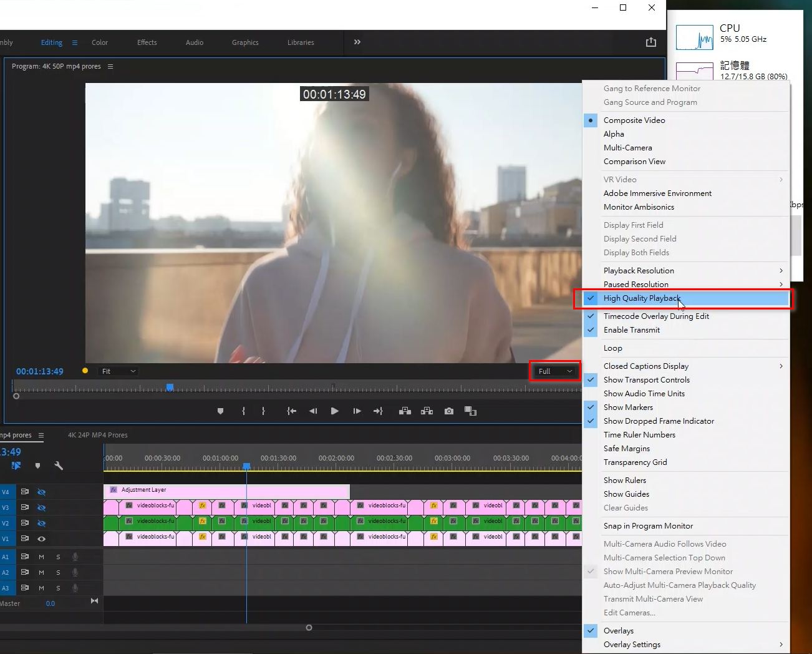Screen dimensions: 812x654
Task: Expand Paused Resolution submenu
Action: coord(686,285)
